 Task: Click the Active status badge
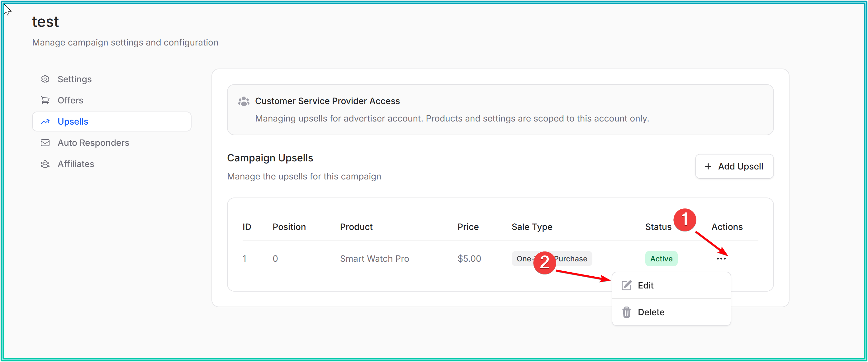tap(661, 259)
